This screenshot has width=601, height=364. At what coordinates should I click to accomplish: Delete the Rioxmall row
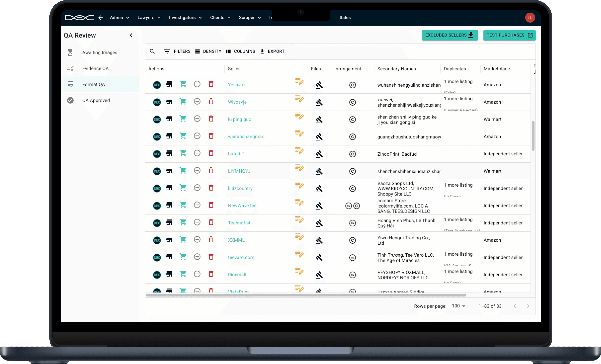coord(211,274)
